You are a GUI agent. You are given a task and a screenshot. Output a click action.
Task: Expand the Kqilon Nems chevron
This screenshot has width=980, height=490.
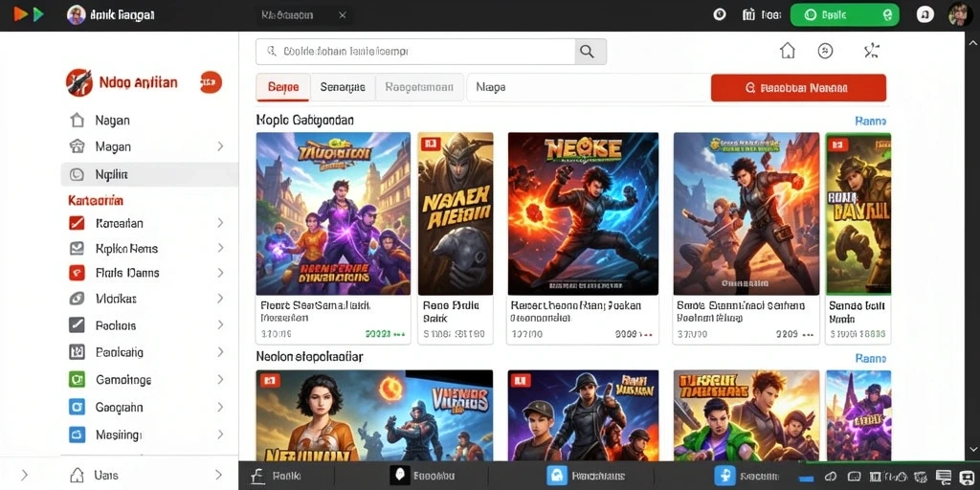(221, 248)
